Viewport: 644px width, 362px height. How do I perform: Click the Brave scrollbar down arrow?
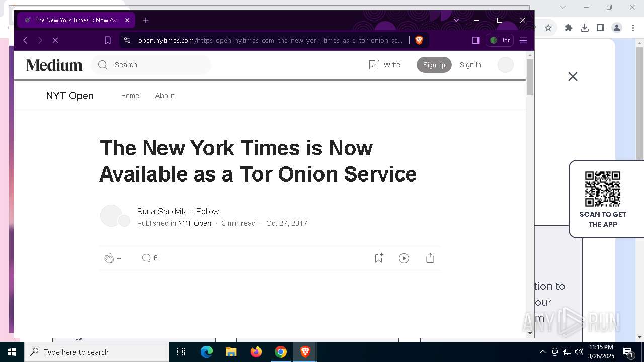click(x=530, y=333)
